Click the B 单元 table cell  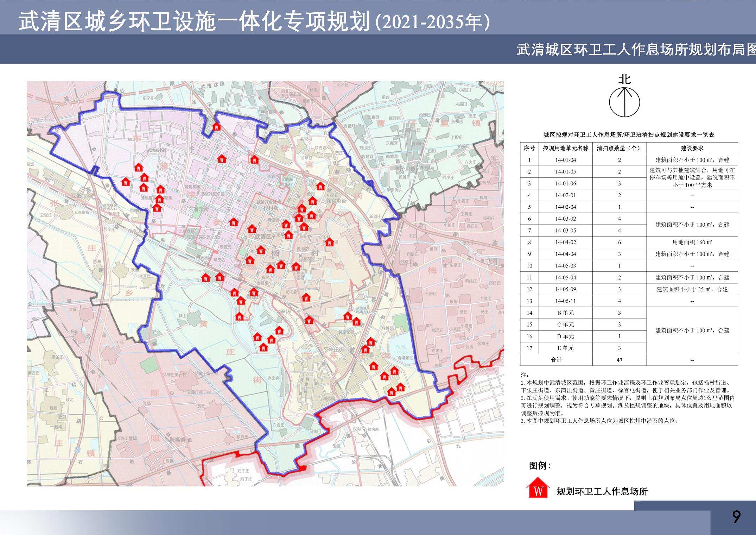[565, 313]
